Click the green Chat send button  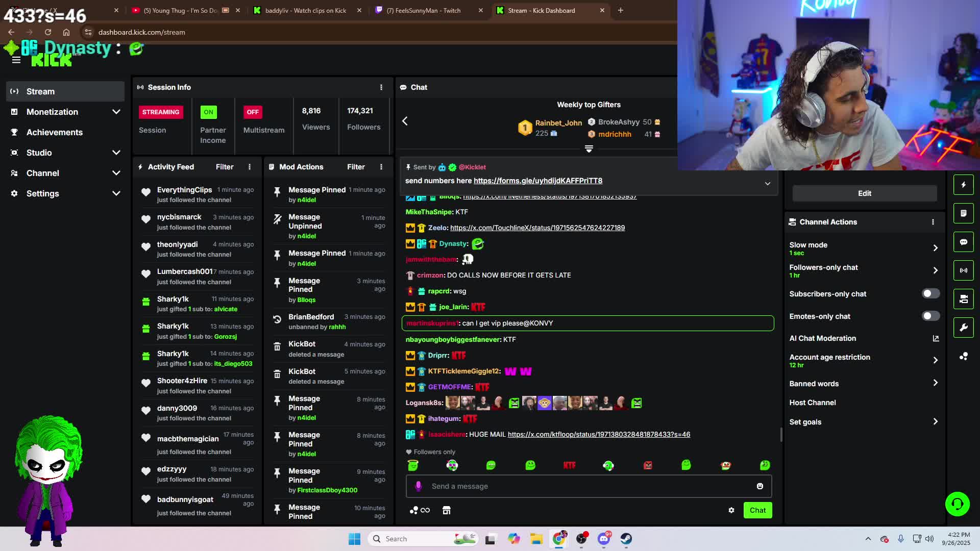[x=757, y=510]
